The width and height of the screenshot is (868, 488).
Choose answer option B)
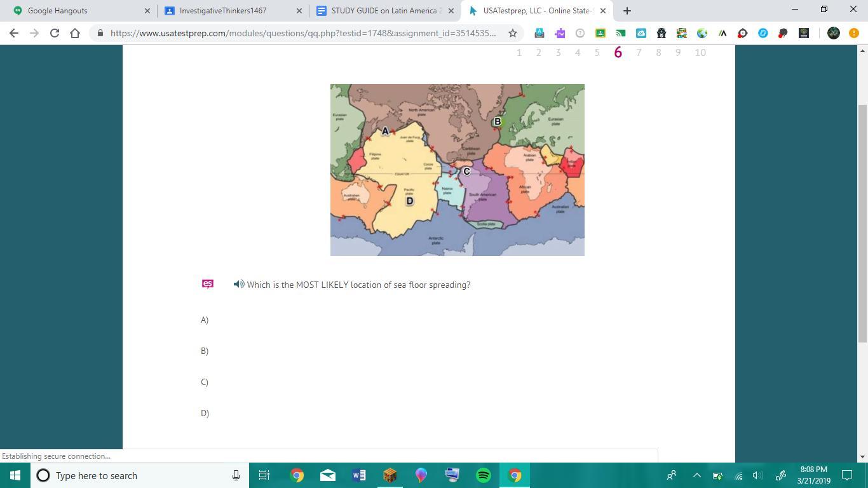[x=205, y=351]
